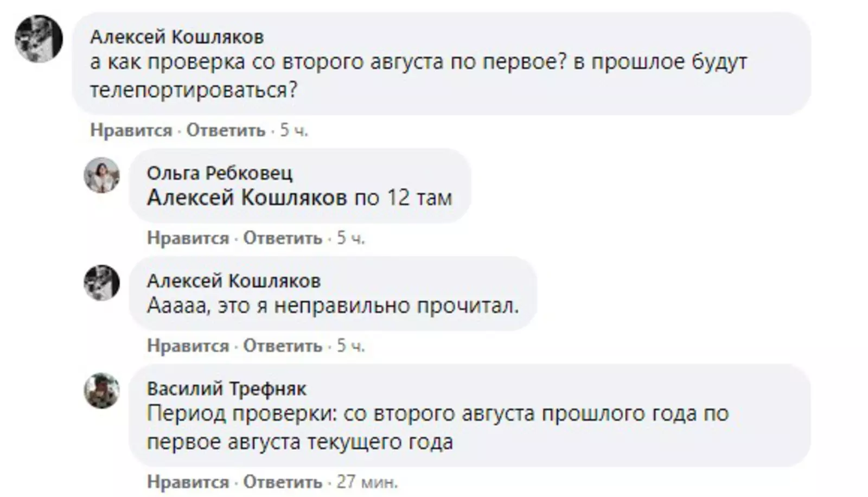Reply to the top comment by Алексей Кошляков

[x=226, y=131]
